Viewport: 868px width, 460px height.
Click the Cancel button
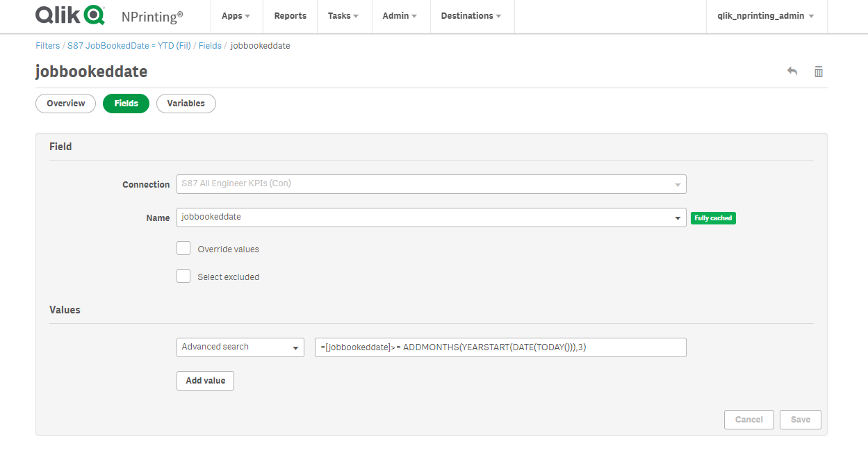pos(749,420)
